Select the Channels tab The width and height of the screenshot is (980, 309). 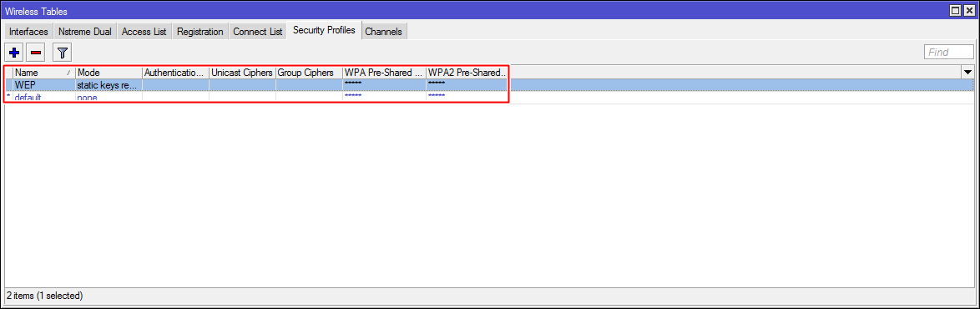[x=384, y=31]
